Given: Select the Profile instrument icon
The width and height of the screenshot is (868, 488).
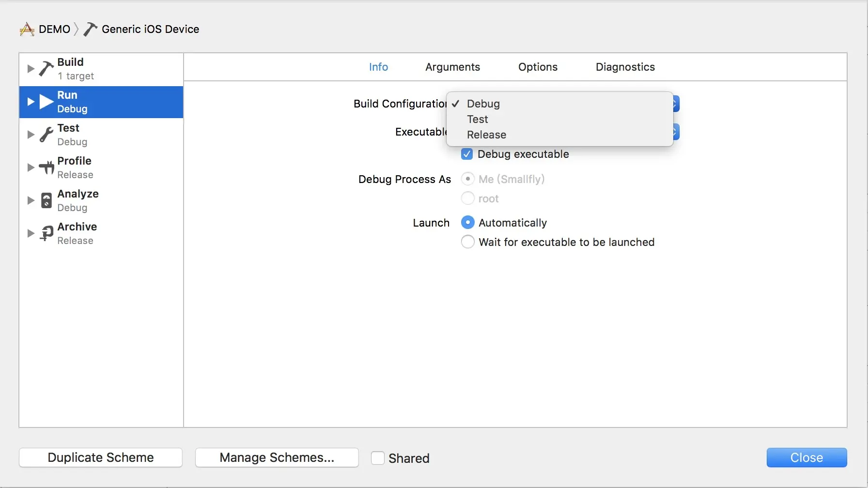Looking at the screenshot, I should pyautogui.click(x=46, y=168).
